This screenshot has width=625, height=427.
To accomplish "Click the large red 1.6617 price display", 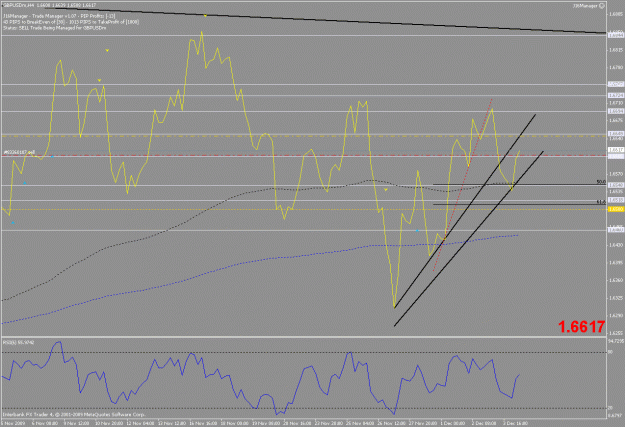I will pos(582,327).
